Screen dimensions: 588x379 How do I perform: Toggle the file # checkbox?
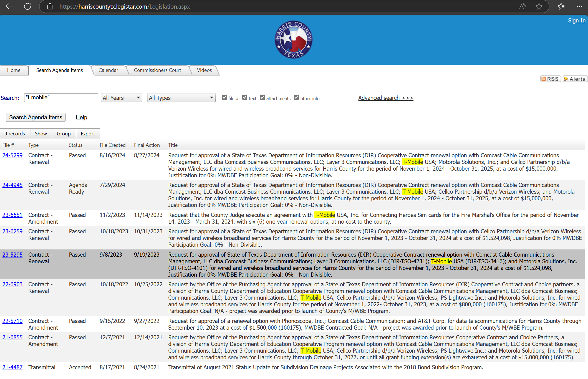pos(224,97)
